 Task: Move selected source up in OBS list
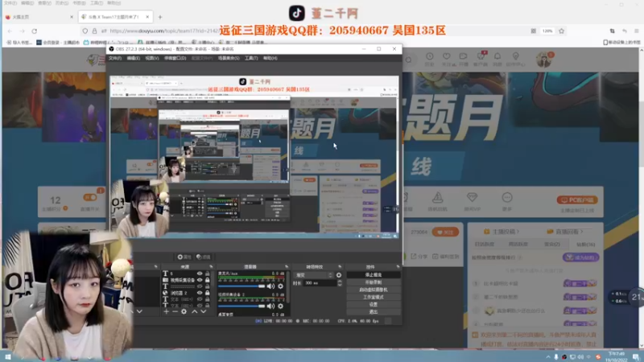click(x=194, y=311)
